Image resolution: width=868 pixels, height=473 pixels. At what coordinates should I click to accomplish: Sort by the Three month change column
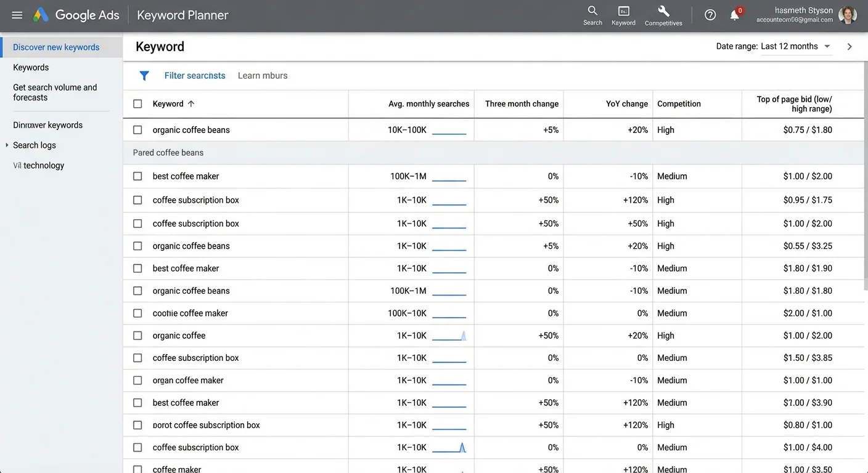pos(522,103)
